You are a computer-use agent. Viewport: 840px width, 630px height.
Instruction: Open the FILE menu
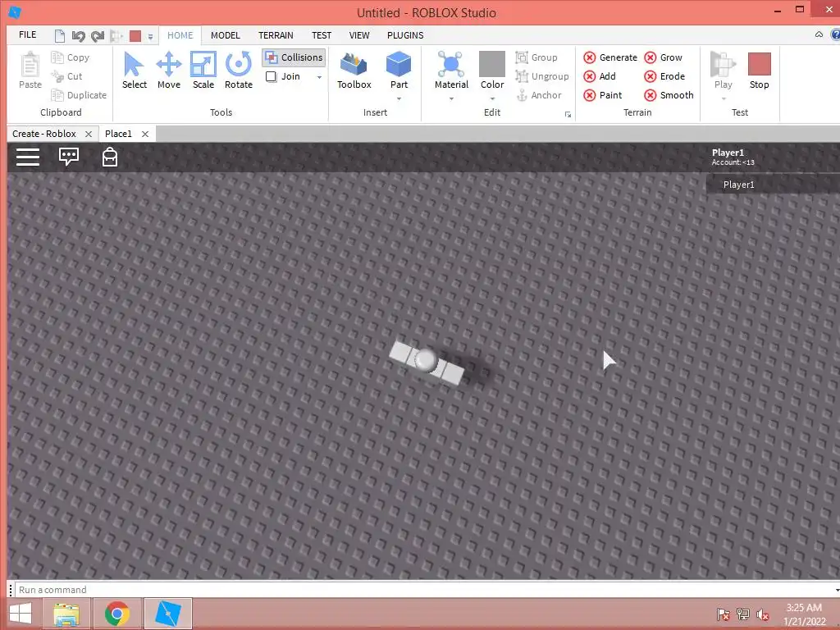click(x=27, y=34)
